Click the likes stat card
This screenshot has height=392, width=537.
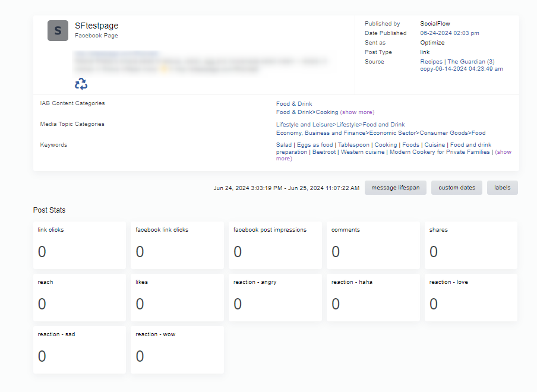tap(177, 298)
